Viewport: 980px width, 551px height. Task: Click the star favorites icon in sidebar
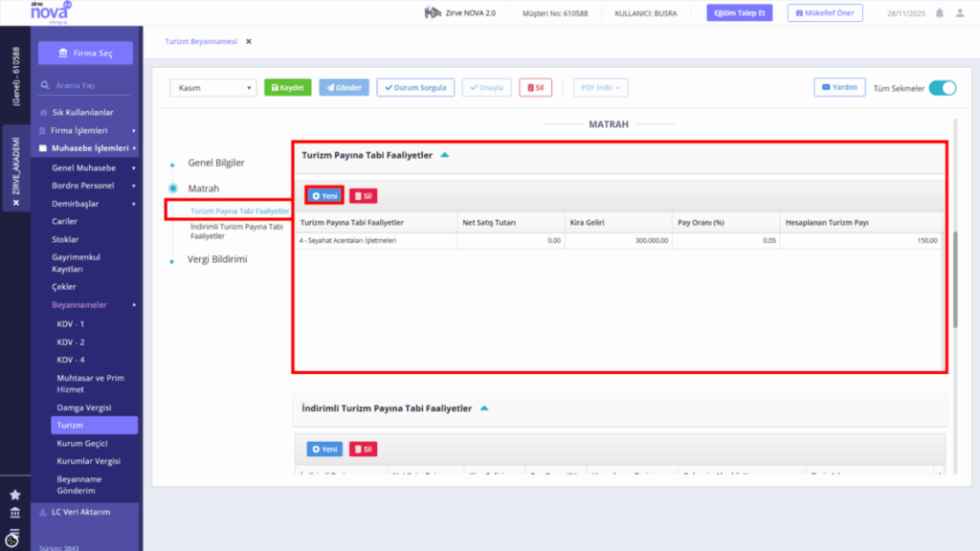(x=15, y=495)
